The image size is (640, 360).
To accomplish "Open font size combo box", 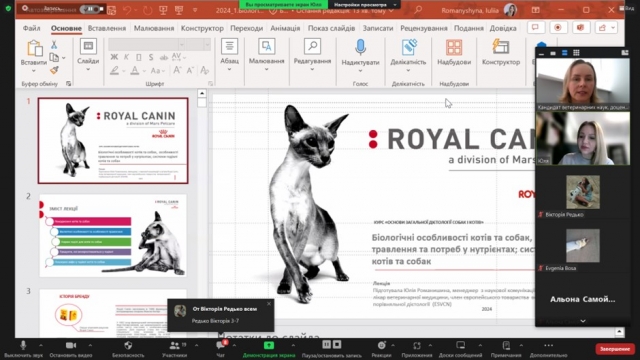I will (x=198, y=44).
